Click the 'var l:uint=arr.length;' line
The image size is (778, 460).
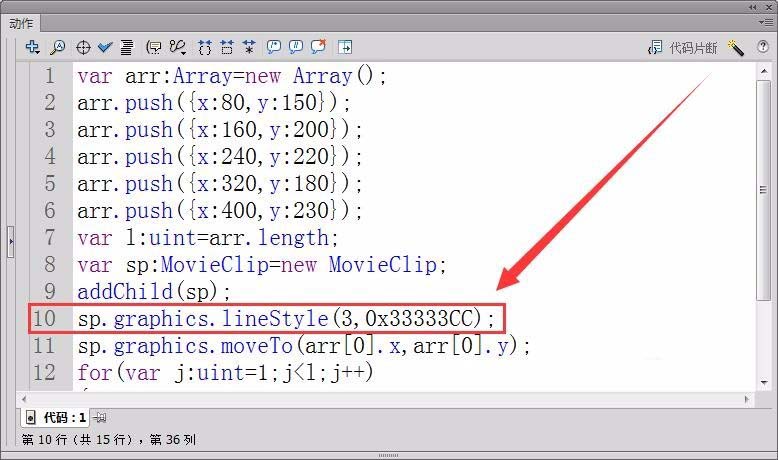[x=208, y=237]
